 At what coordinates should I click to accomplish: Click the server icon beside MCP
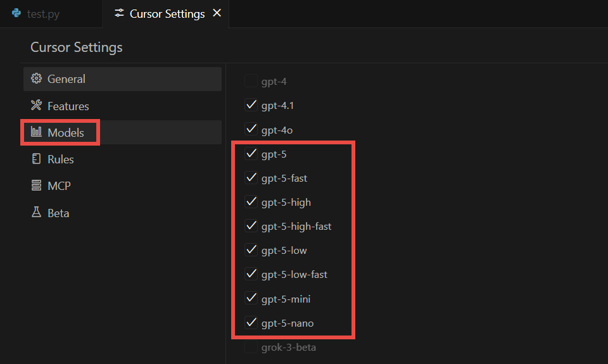pos(37,185)
